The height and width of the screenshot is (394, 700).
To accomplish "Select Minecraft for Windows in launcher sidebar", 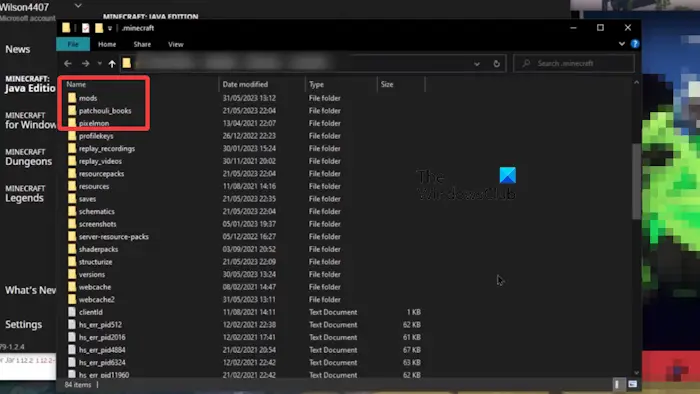I will [30, 121].
